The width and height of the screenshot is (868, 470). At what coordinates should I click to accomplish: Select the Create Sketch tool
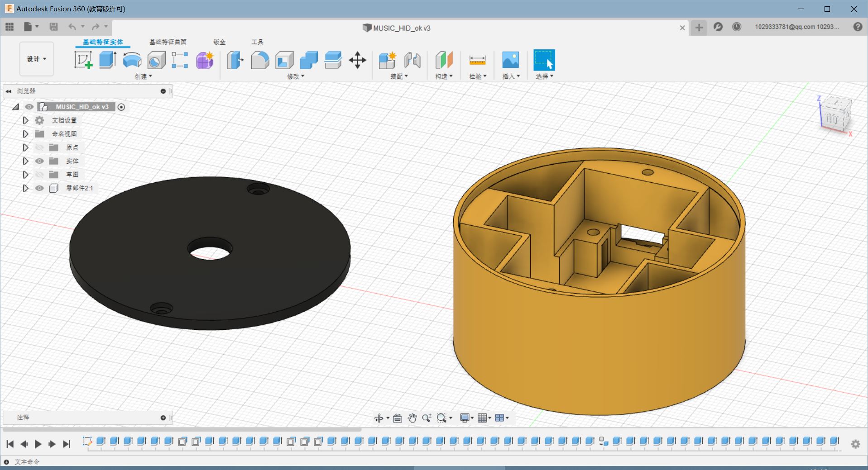pyautogui.click(x=83, y=60)
